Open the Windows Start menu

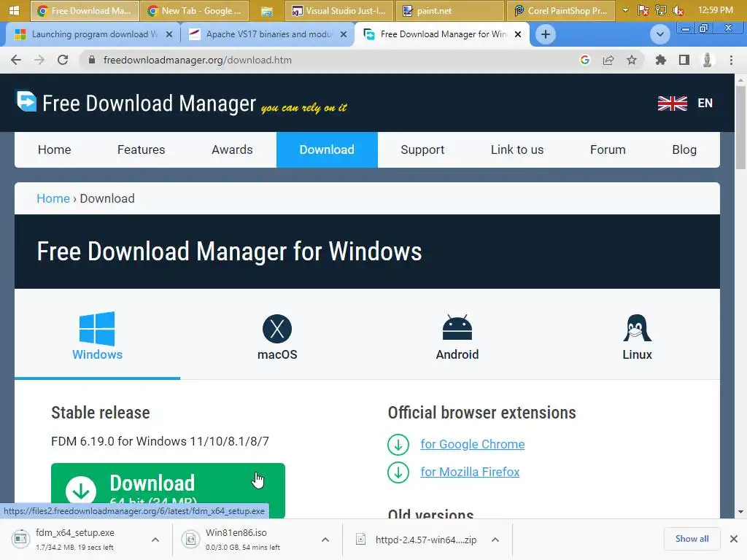[x=14, y=10]
